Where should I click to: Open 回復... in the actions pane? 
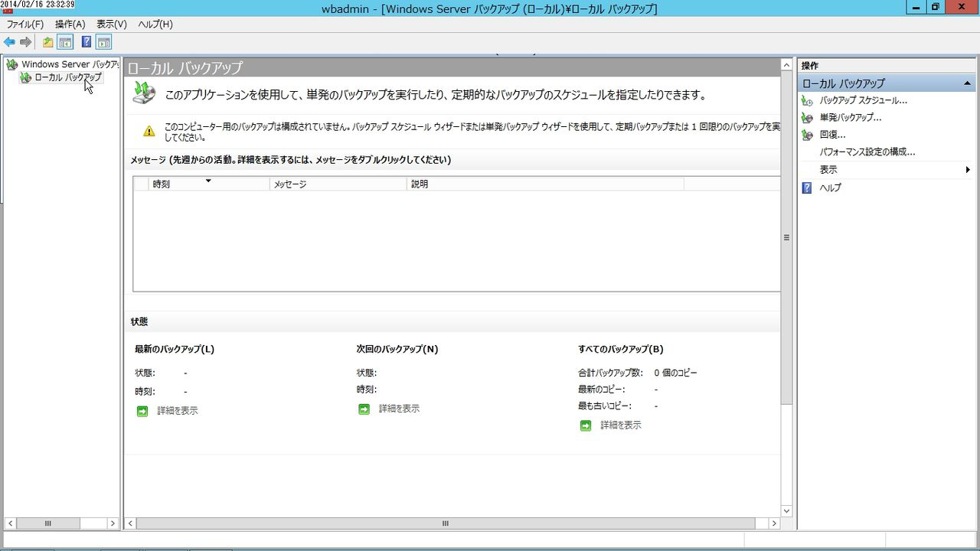point(832,135)
